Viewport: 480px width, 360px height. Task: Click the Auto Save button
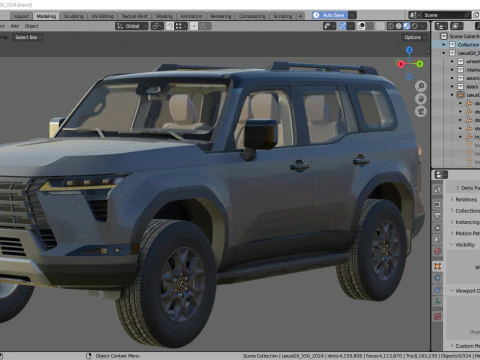point(330,15)
